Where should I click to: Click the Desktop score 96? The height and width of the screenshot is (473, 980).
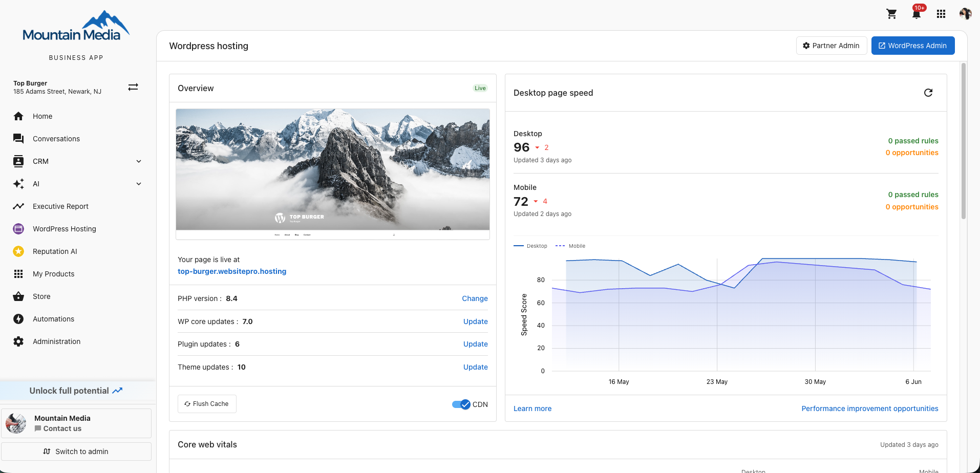pyautogui.click(x=522, y=147)
